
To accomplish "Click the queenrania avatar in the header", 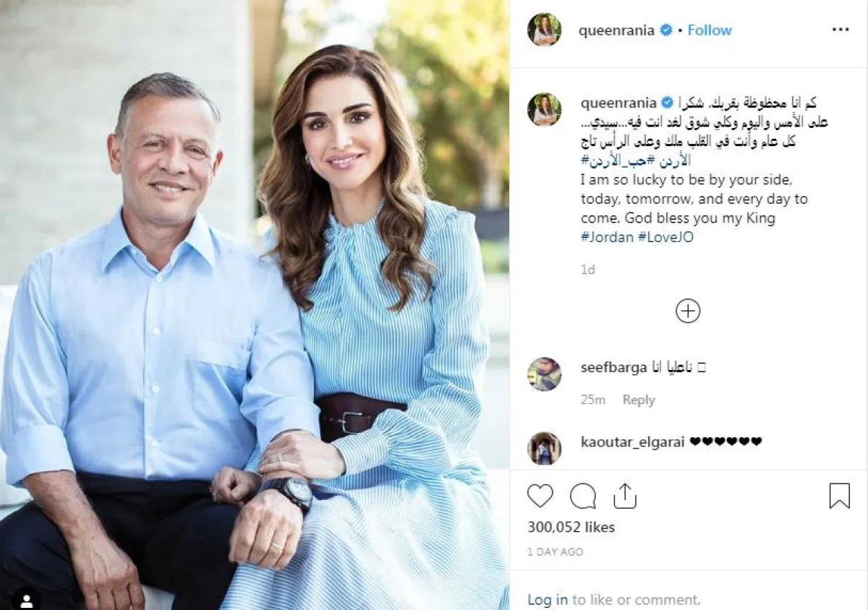I will [544, 30].
